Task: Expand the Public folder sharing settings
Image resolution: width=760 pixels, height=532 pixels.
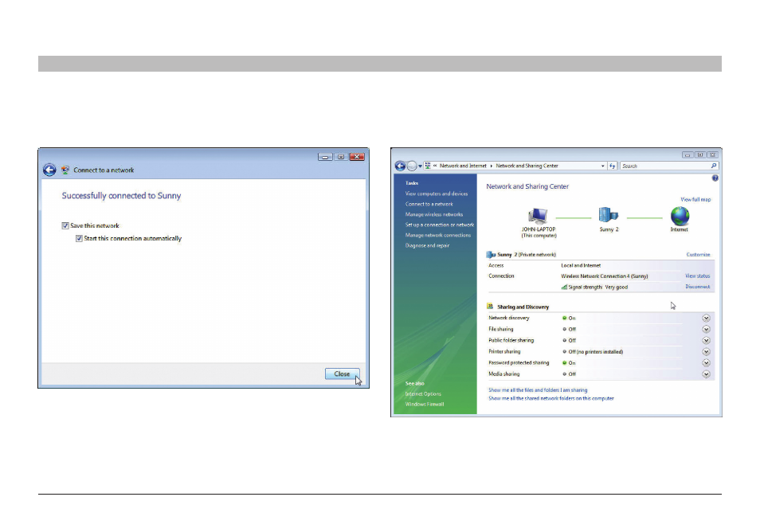Action: [x=706, y=341]
